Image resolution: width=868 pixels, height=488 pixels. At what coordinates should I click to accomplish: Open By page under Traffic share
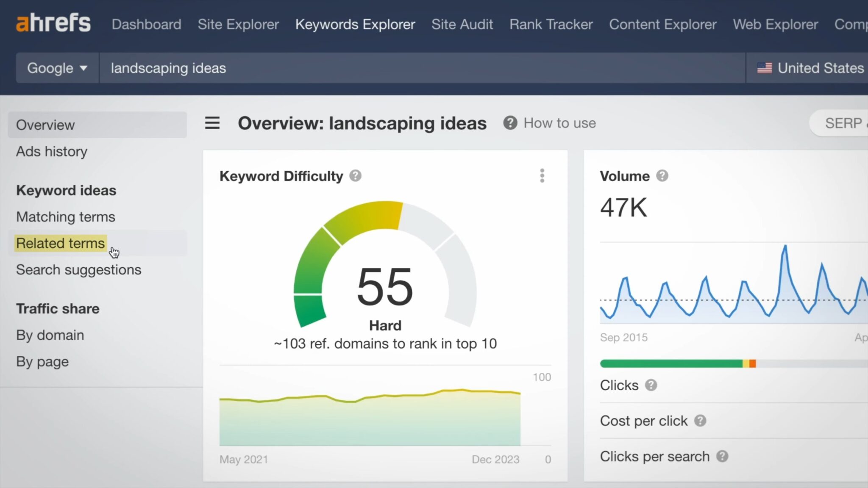pyautogui.click(x=42, y=361)
